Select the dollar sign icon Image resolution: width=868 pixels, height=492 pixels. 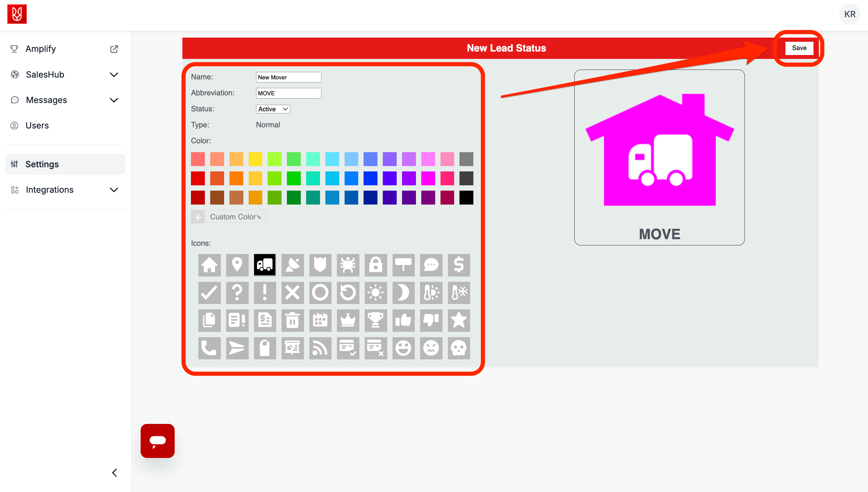[x=459, y=265]
